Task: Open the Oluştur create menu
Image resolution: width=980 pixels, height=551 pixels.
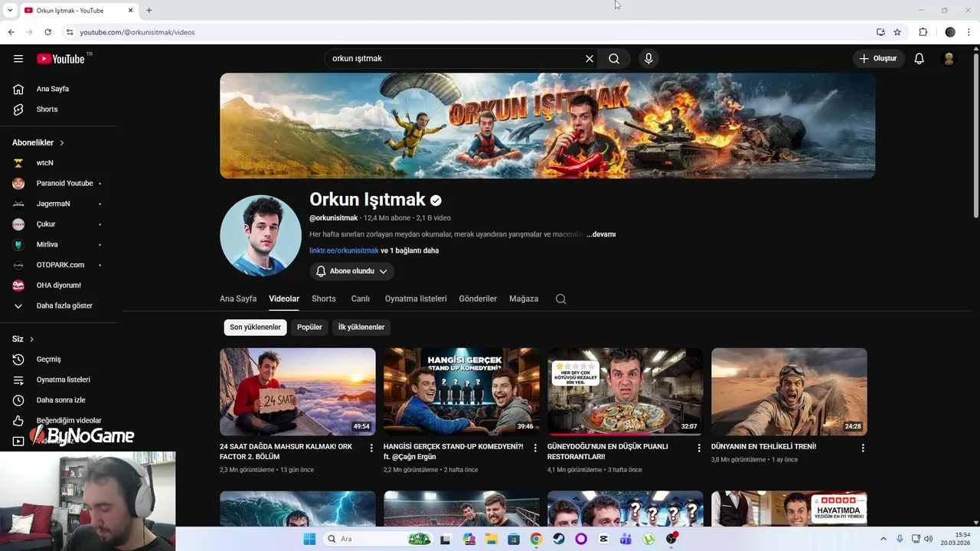Action: 879,59
